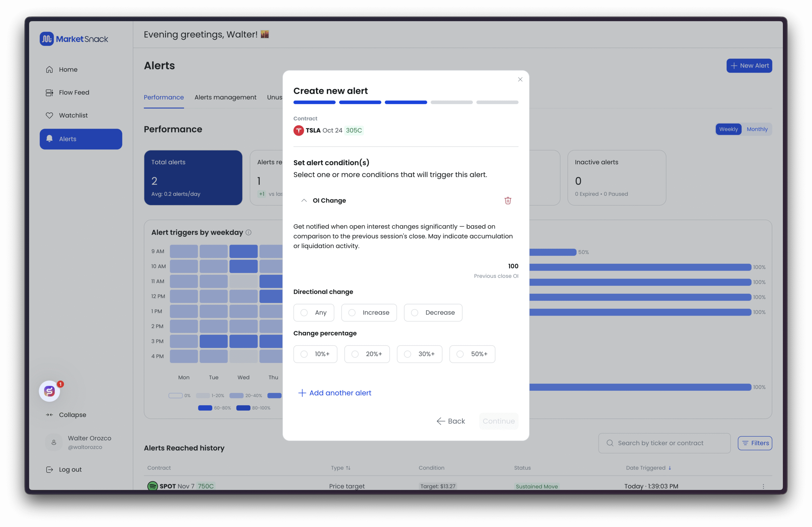
Task: Open the chat widget with notification badge
Action: [50, 391]
